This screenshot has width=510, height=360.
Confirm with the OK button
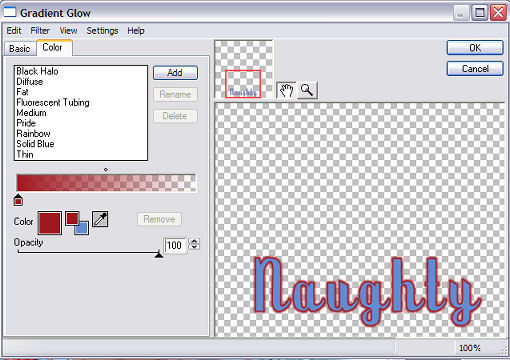point(475,48)
